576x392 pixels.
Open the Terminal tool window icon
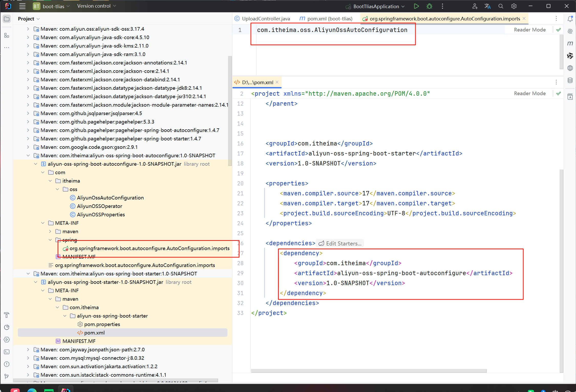click(x=7, y=352)
